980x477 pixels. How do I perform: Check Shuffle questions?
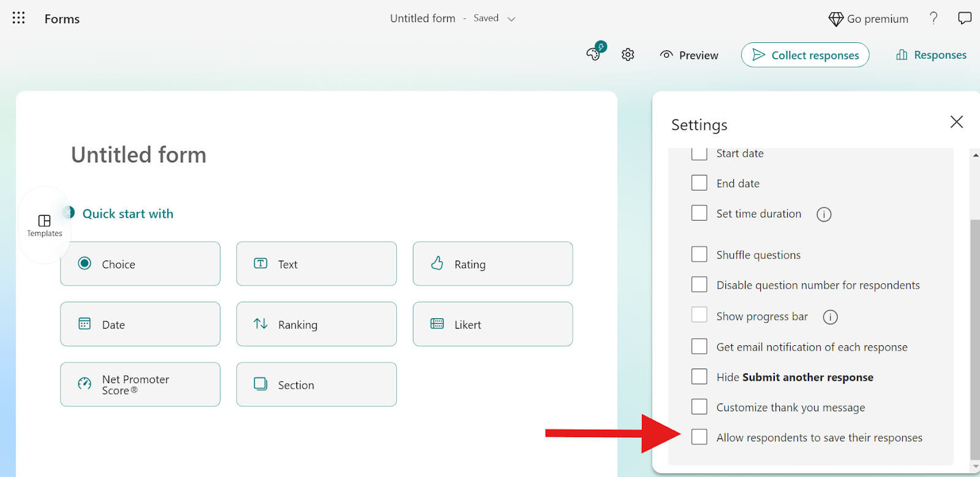(699, 254)
